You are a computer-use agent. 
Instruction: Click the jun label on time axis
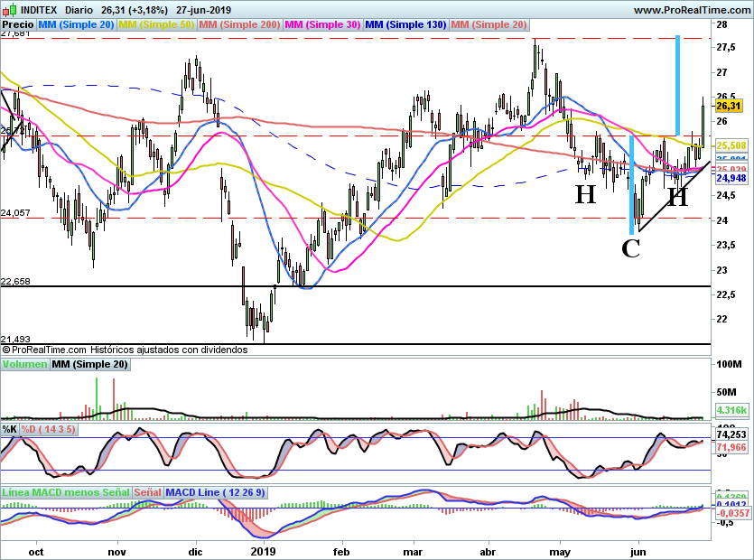point(638,552)
